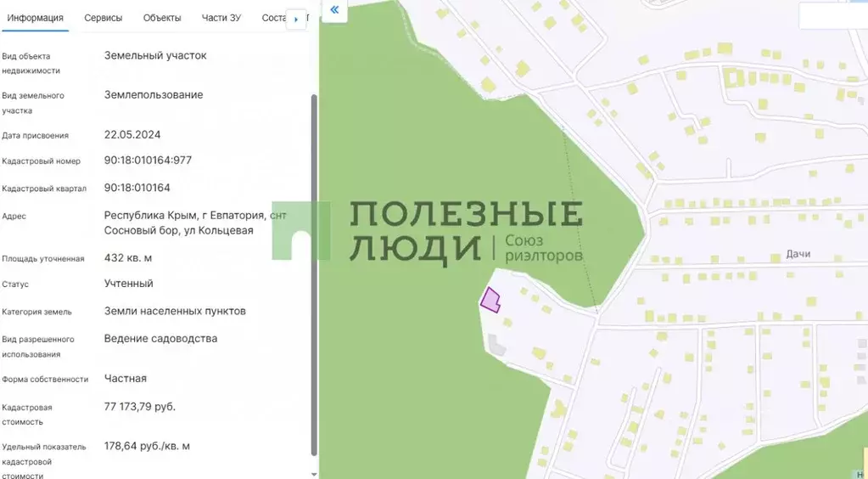Open the Части ЗУ tab
868x479 pixels.
coord(221,18)
